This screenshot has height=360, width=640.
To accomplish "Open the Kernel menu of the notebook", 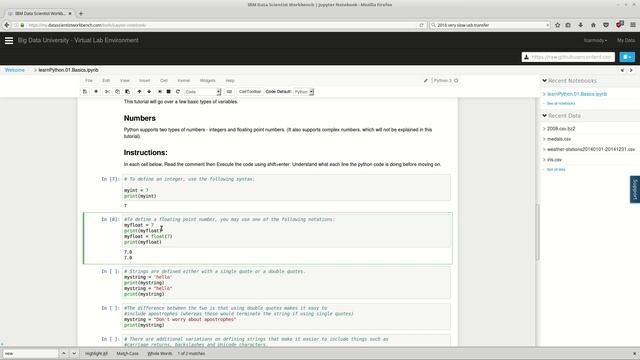I will [x=184, y=81].
